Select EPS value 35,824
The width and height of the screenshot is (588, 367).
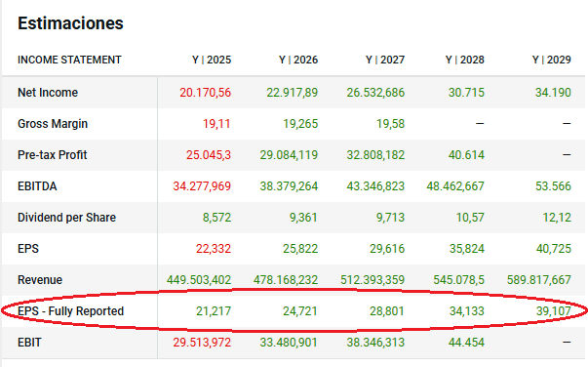[467, 249]
